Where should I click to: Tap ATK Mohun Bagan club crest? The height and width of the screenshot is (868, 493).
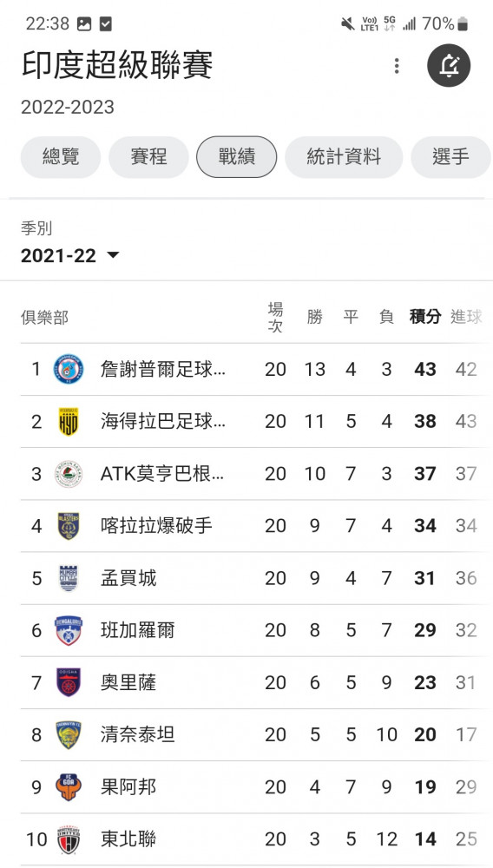(x=69, y=474)
